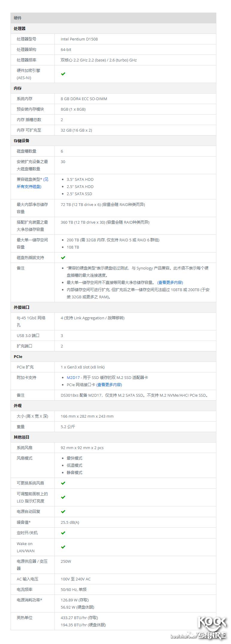231x644 pixels.
Task: Click the 4 (支持 Link Aggregation) value
Action: [x=92, y=318]
